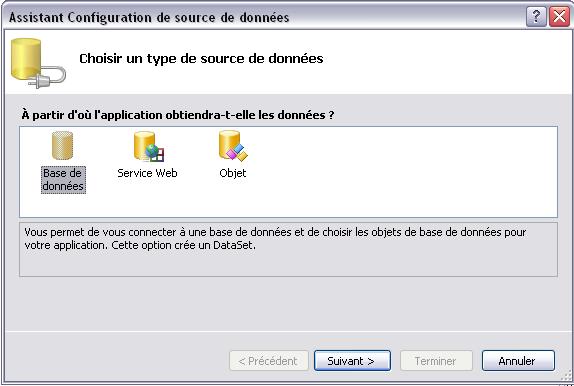Choose the Service Web data source icon

pyautogui.click(x=148, y=146)
